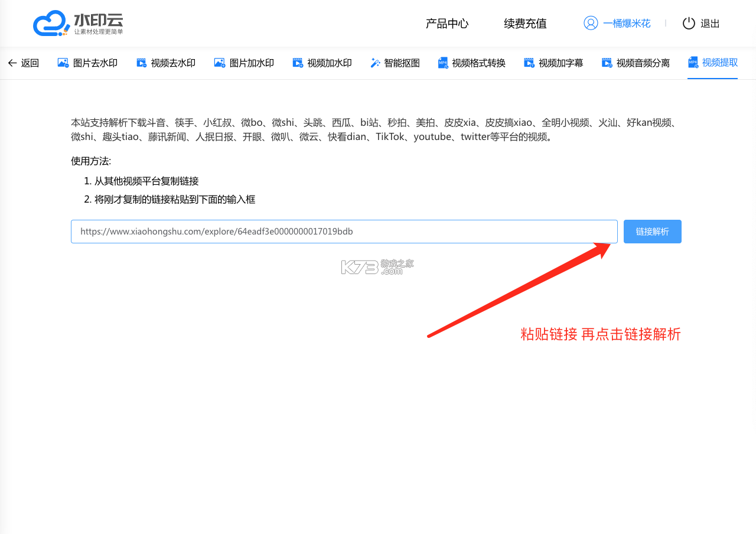Click the 返回 back link
The width and height of the screenshot is (756, 534).
30,63
